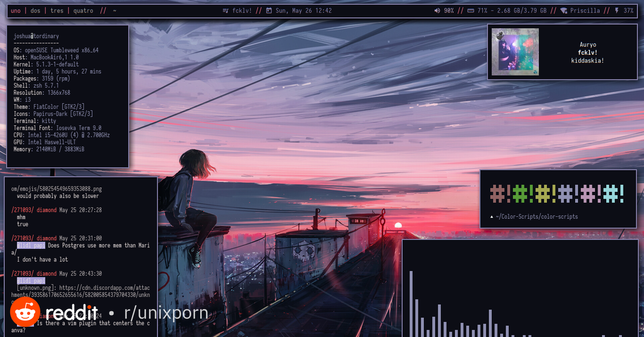The image size is (644, 337).
Task: Click the 'Theme: FlatColor [GTK2/3]' line
Action: coord(49,106)
